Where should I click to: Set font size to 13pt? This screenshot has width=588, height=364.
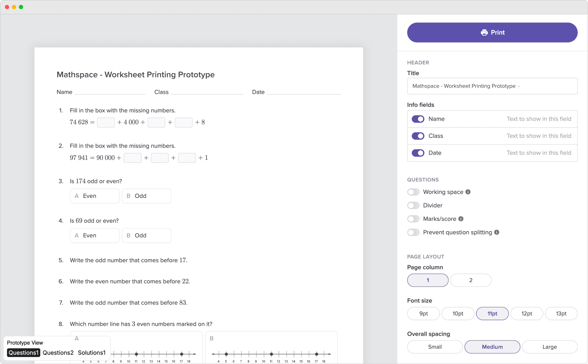tap(561, 313)
